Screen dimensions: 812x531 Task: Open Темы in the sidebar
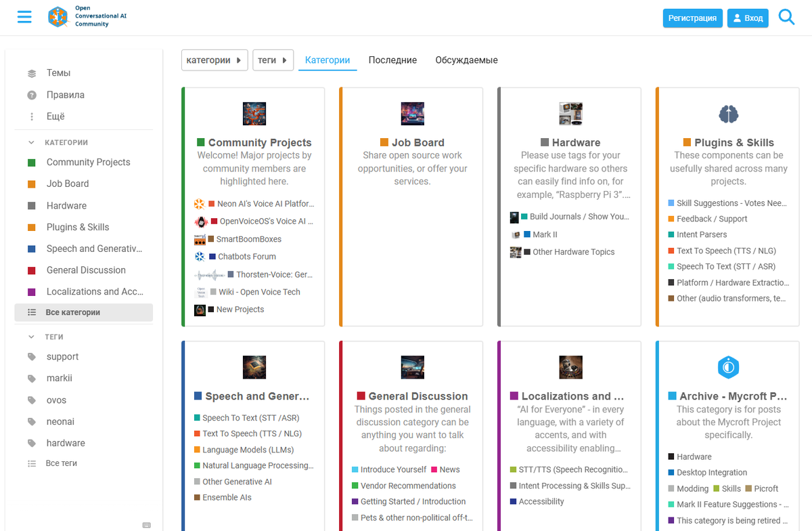click(x=84, y=73)
